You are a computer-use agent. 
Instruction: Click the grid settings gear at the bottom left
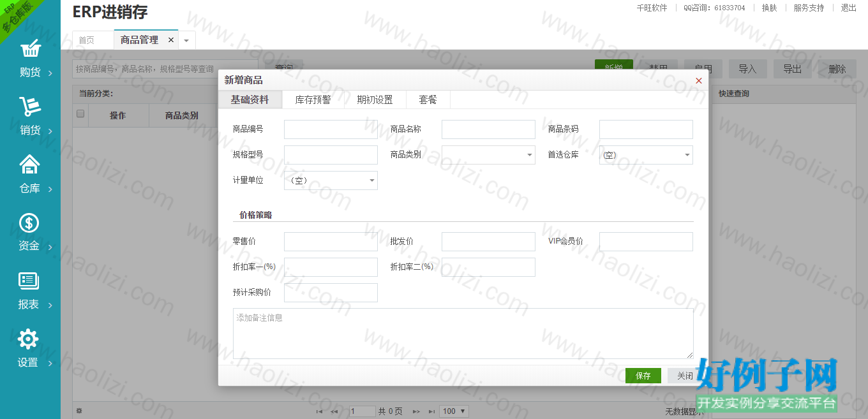pos(79,411)
